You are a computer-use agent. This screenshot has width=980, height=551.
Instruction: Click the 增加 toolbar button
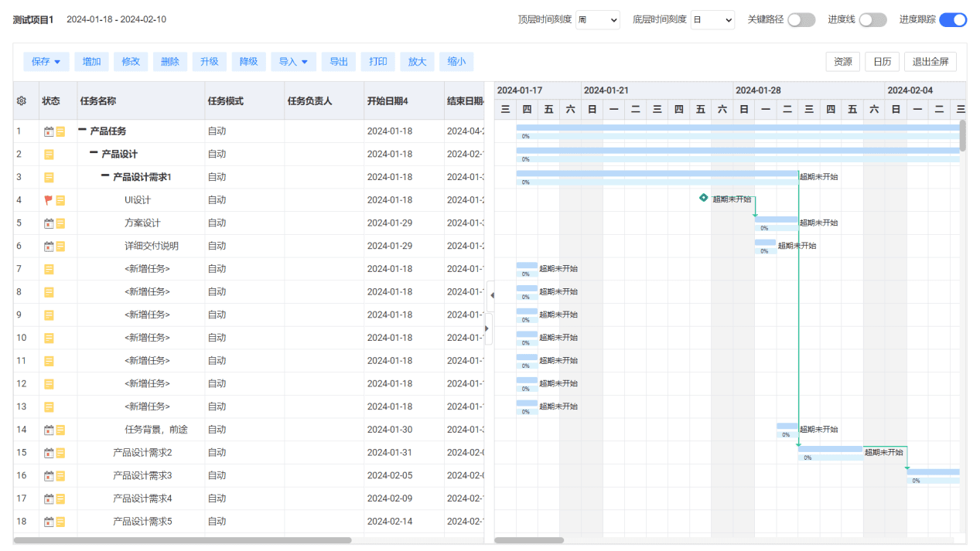pyautogui.click(x=91, y=62)
